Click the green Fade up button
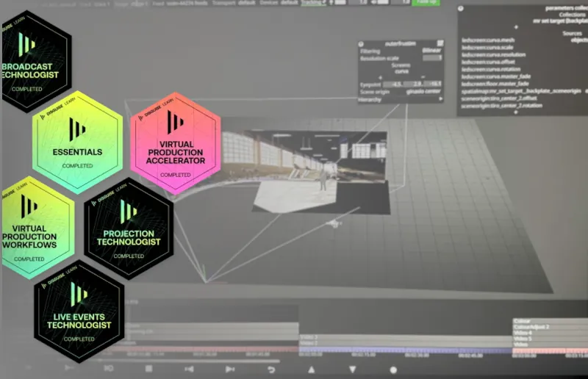This screenshot has height=379, width=588. pyautogui.click(x=426, y=2)
